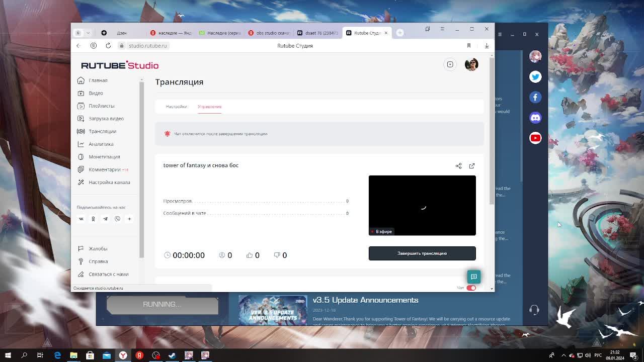Expand the tab group dropdown arrow
This screenshot has height=362, width=644.
(x=88, y=33)
